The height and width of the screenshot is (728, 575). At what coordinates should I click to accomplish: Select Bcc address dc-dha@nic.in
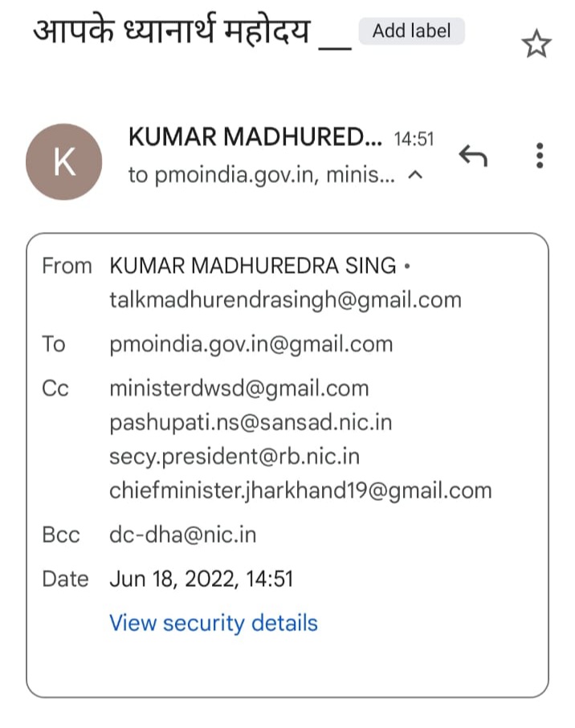[x=183, y=535]
